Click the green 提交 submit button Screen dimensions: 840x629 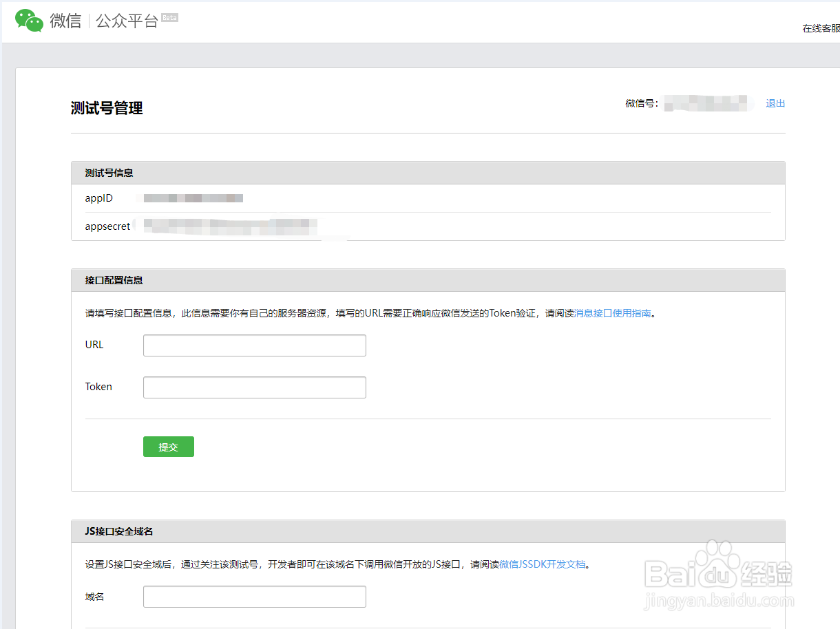pyautogui.click(x=169, y=447)
